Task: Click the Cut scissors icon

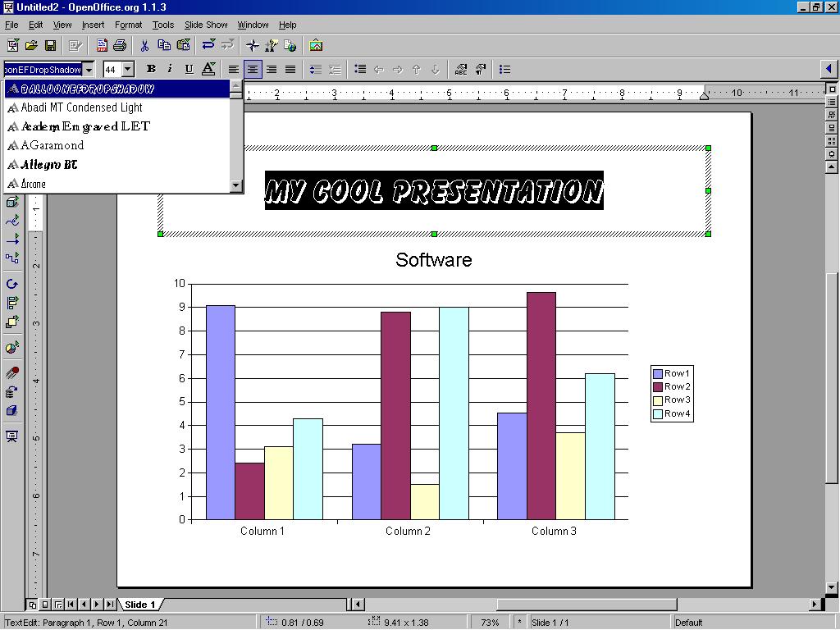Action: (x=144, y=45)
